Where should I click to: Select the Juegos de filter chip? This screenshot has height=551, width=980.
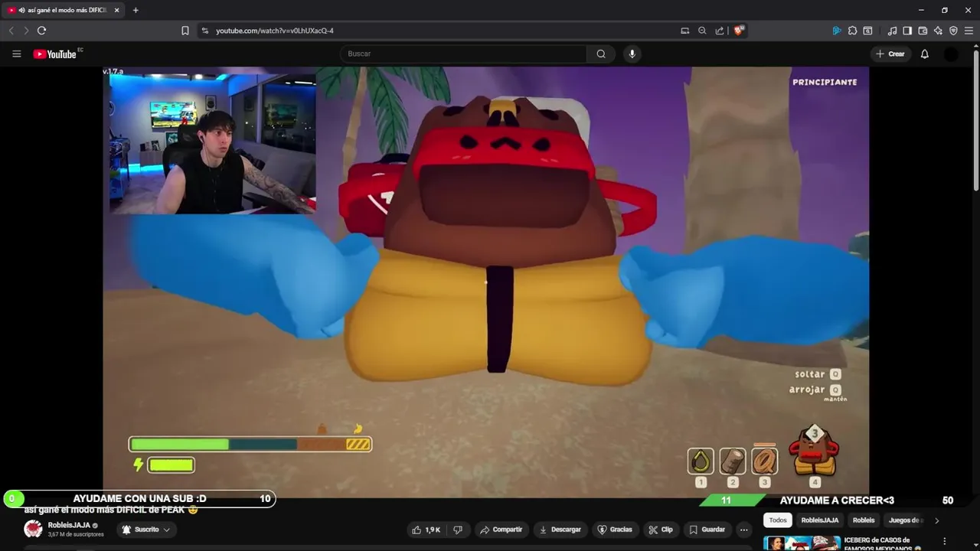905,520
